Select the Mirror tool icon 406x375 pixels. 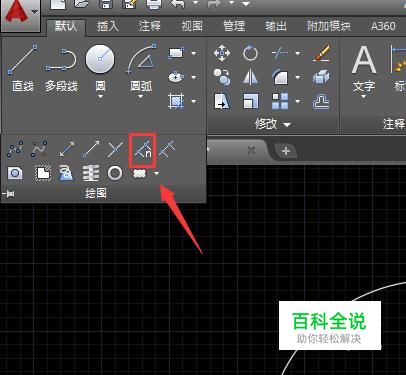(250, 77)
